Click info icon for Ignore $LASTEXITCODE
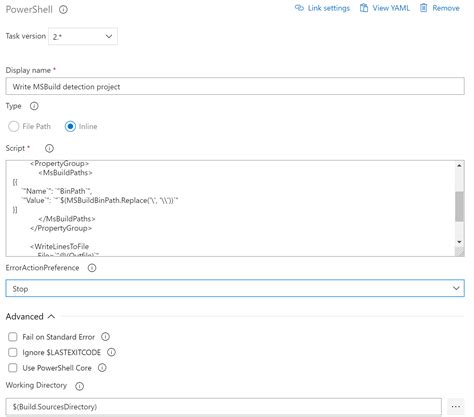Viewport: 474px width, 417px height. tap(111, 352)
